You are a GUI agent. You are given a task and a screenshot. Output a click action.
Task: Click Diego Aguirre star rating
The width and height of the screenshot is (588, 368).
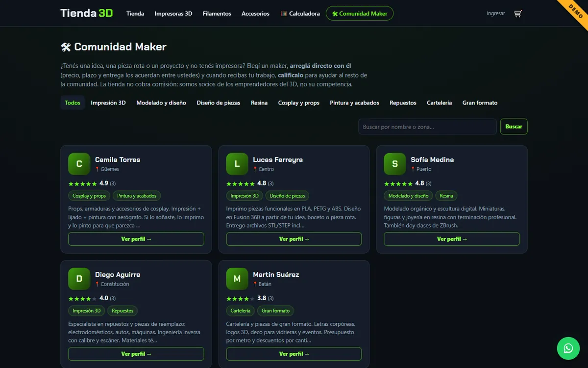[x=82, y=298]
